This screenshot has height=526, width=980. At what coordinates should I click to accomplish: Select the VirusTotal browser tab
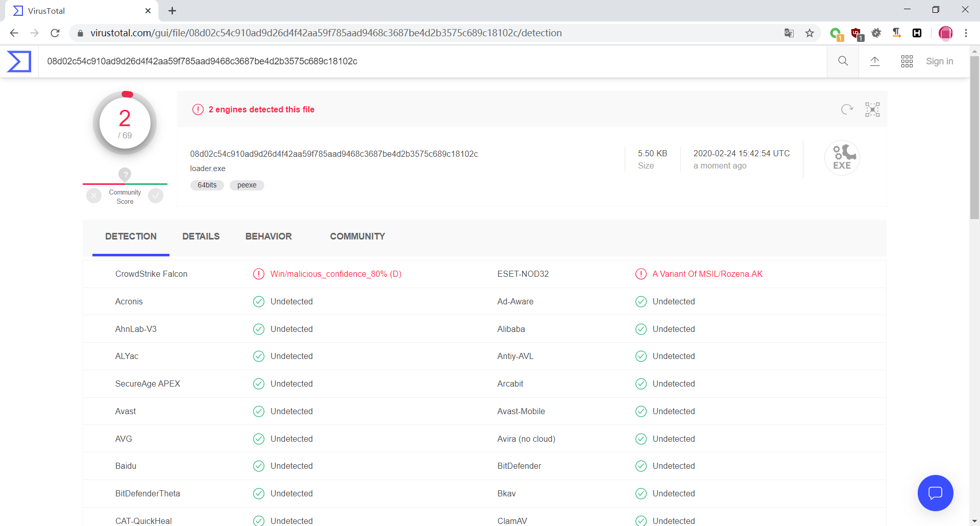tap(82, 11)
